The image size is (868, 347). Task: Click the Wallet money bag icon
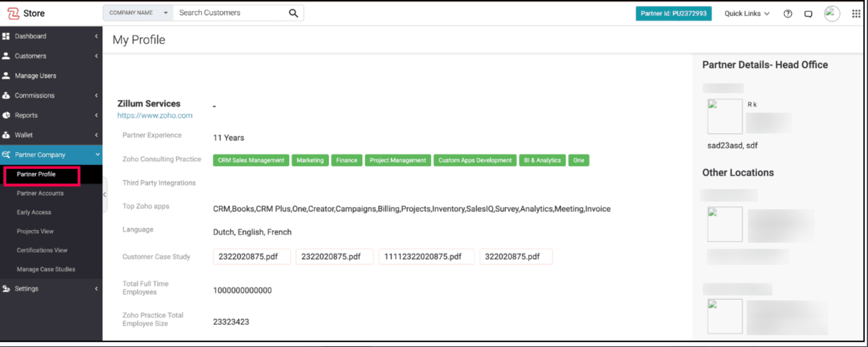[x=6, y=135]
